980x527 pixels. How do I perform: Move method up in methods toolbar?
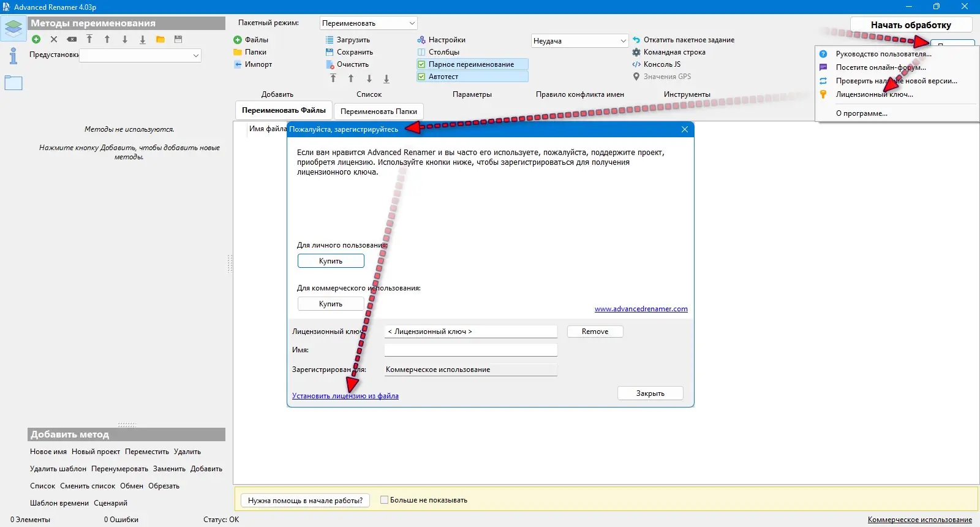coord(107,39)
